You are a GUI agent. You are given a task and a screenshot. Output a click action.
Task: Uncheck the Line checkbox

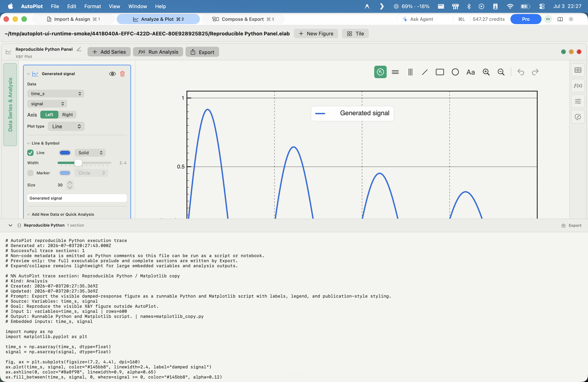coord(30,153)
